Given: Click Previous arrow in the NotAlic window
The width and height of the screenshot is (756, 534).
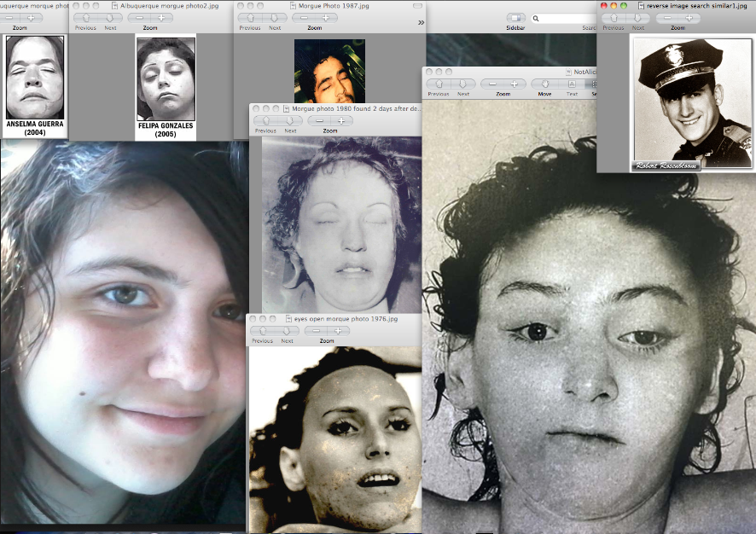Looking at the screenshot, I should point(439,84).
